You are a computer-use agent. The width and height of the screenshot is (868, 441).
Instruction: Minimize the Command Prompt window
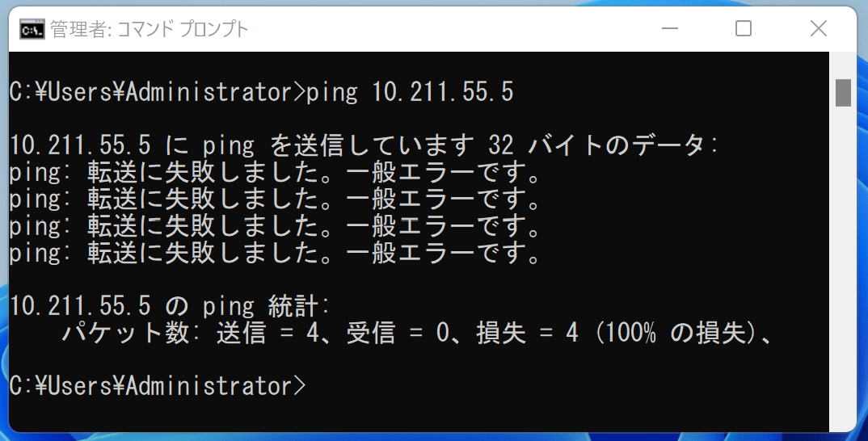pyautogui.click(x=668, y=30)
